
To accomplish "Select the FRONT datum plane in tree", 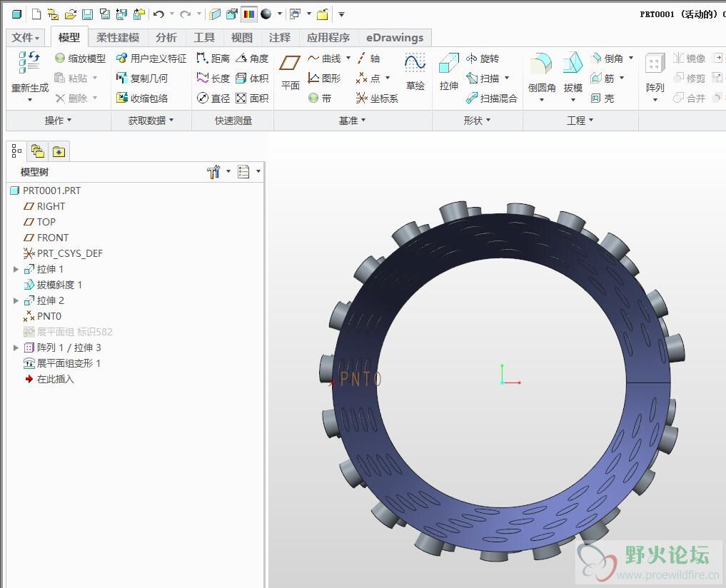I will [46, 238].
